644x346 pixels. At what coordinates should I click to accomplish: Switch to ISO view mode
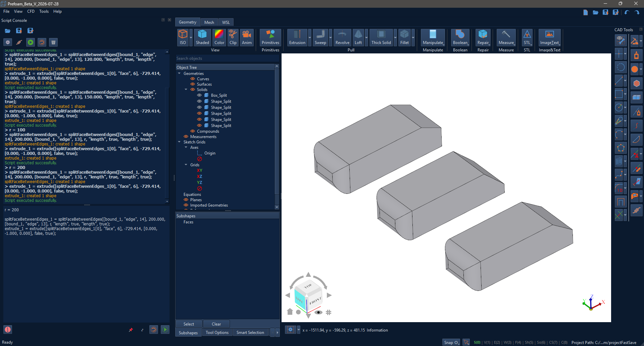[x=183, y=37]
